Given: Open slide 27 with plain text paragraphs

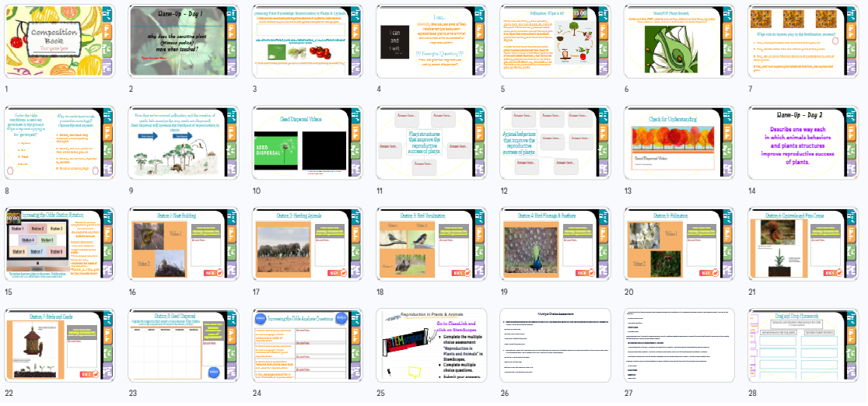Looking at the screenshot, I should 679,345.
